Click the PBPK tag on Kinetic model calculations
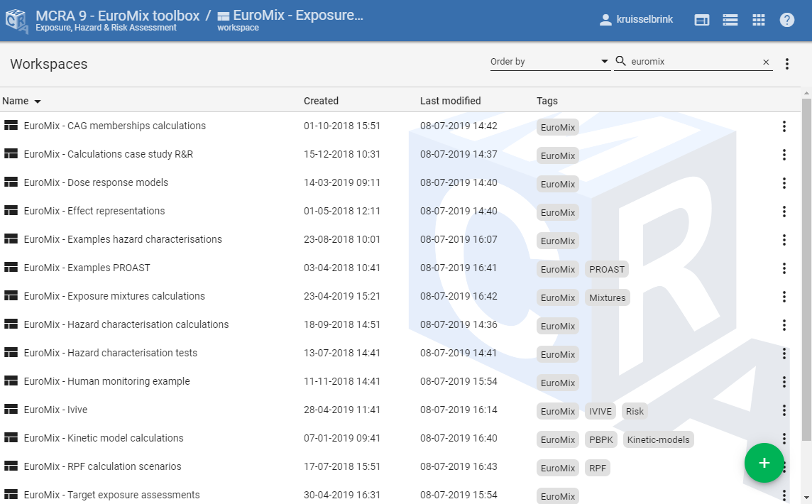The image size is (812, 504). (x=600, y=439)
